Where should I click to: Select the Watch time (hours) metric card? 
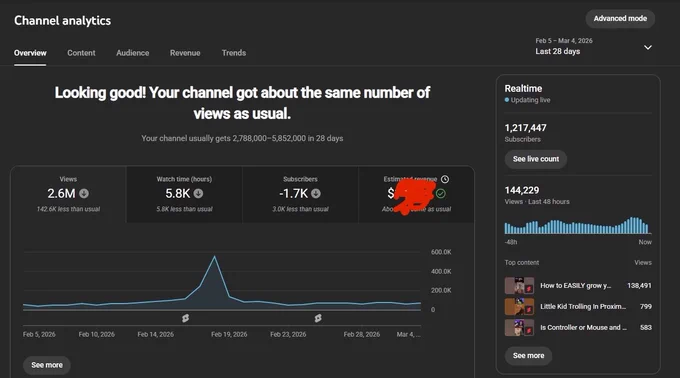click(x=184, y=194)
